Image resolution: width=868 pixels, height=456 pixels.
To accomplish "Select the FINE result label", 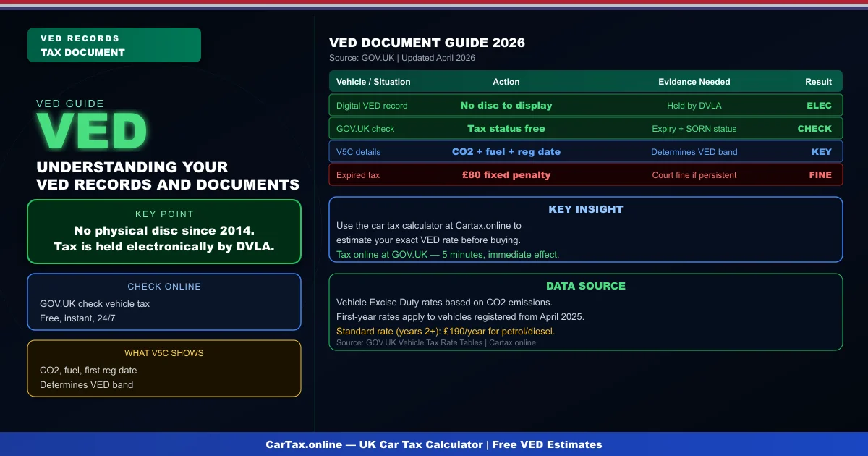I will (x=820, y=175).
